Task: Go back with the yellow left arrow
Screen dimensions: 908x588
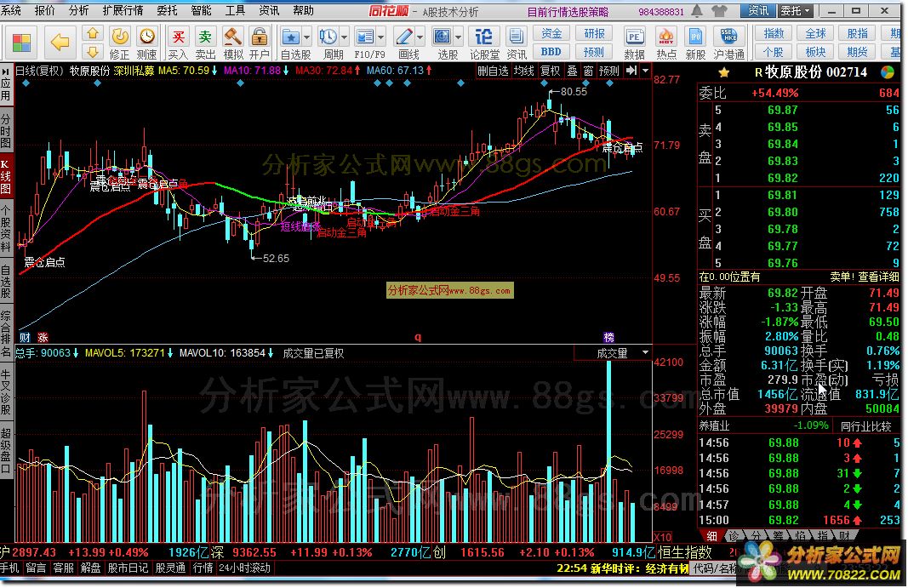Action: [60, 42]
